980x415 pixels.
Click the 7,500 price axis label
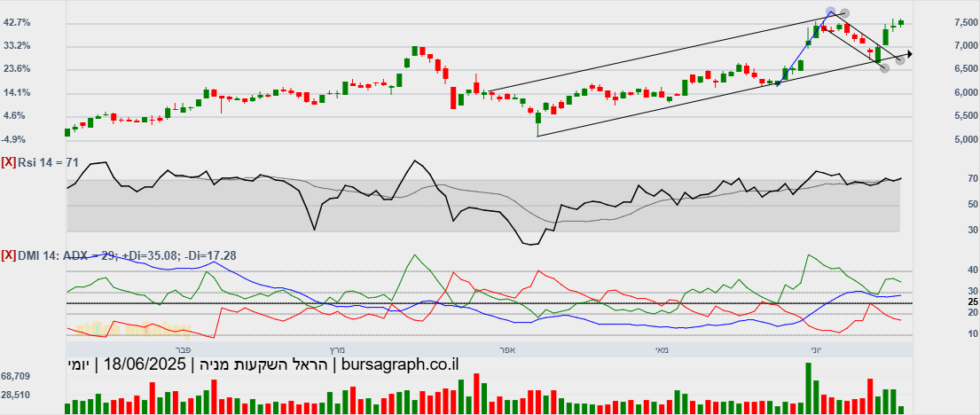tap(966, 23)
